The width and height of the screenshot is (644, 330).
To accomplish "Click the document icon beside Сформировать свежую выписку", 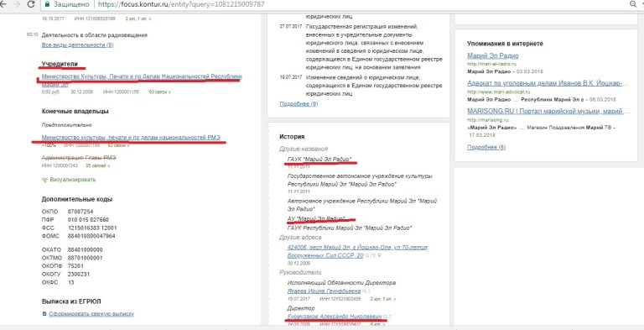I will coord(44,314).
